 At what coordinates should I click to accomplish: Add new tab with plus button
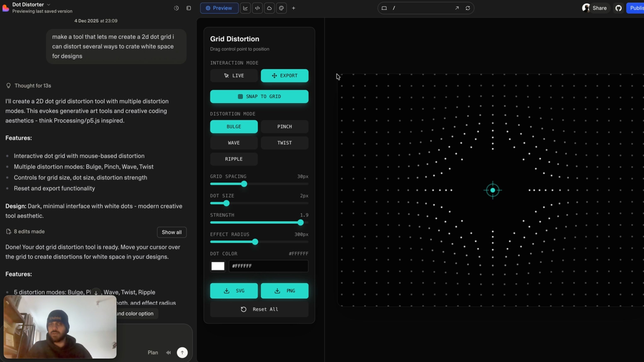[x=293, y=8]
